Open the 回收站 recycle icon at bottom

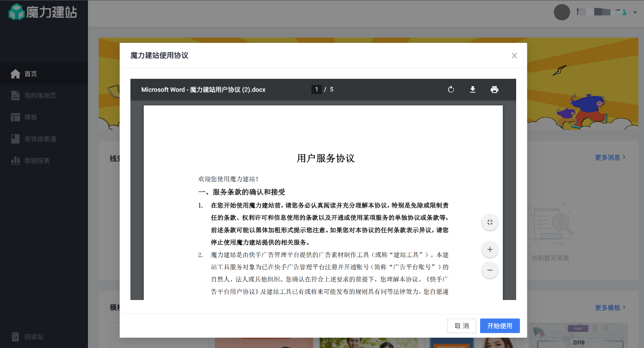click(15, 336)
